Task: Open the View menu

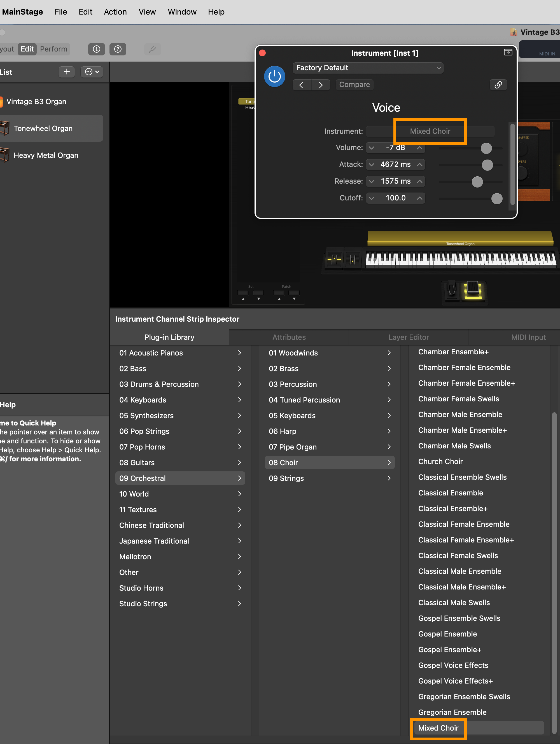Action: [x=147, y=12]
